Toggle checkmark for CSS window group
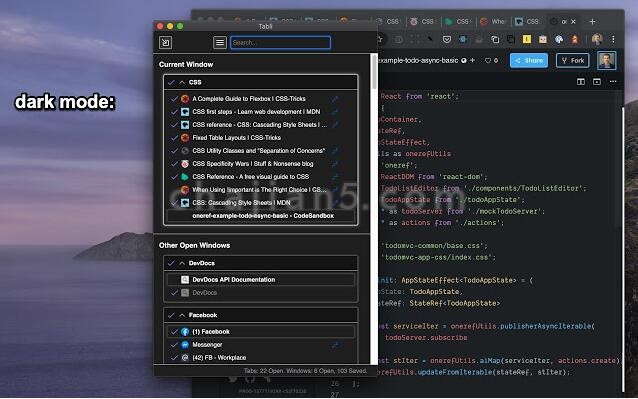 (171, 82)
